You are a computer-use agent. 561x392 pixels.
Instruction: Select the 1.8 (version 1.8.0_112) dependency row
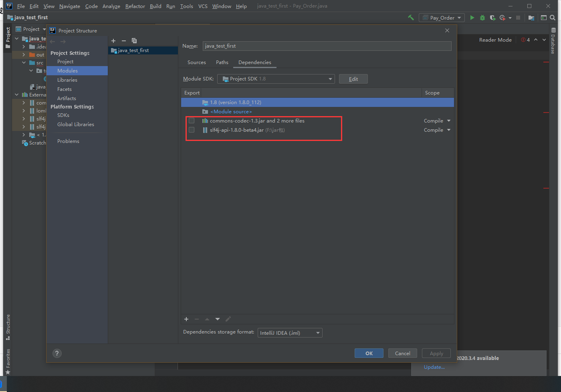pyautogui.click(x=317, y=103)
